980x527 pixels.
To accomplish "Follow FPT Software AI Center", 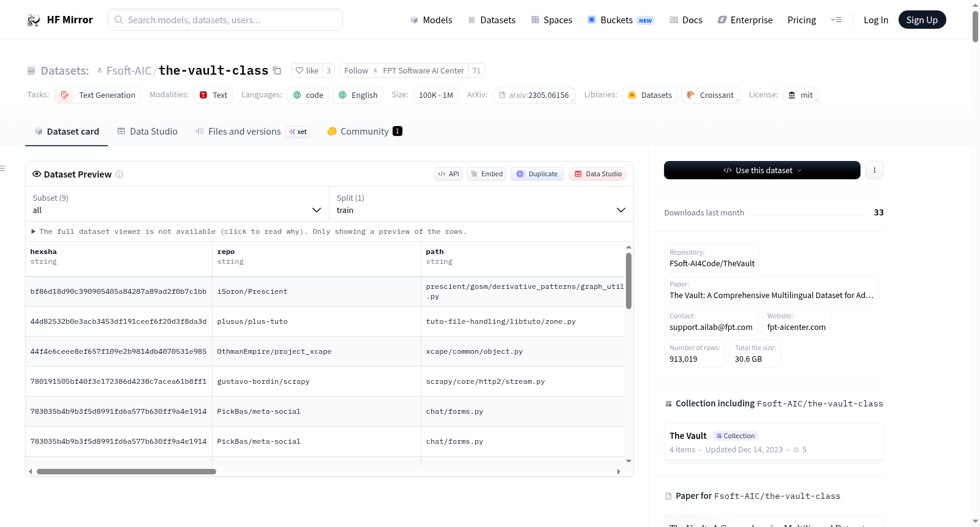I will tap(404, 71).
